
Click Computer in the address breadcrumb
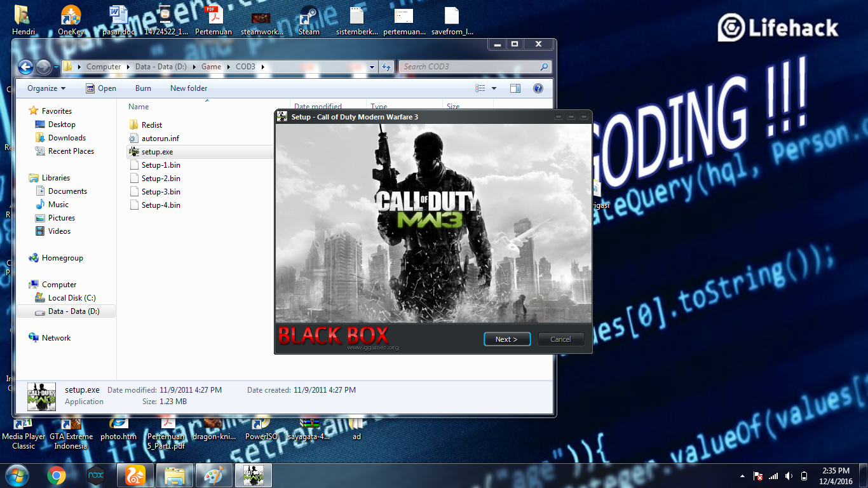point(104,67)
